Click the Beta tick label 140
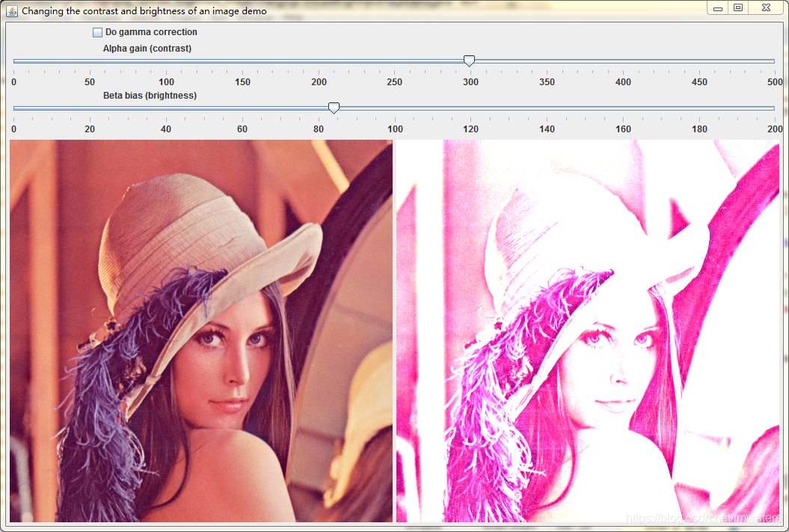The width and height of the screenshot is (789, 532). click(x=547, y=129)
